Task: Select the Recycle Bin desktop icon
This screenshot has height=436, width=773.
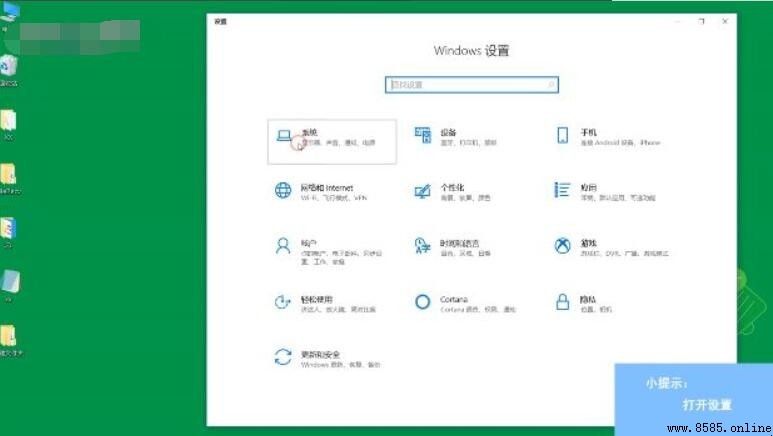Action: [9, 71]
